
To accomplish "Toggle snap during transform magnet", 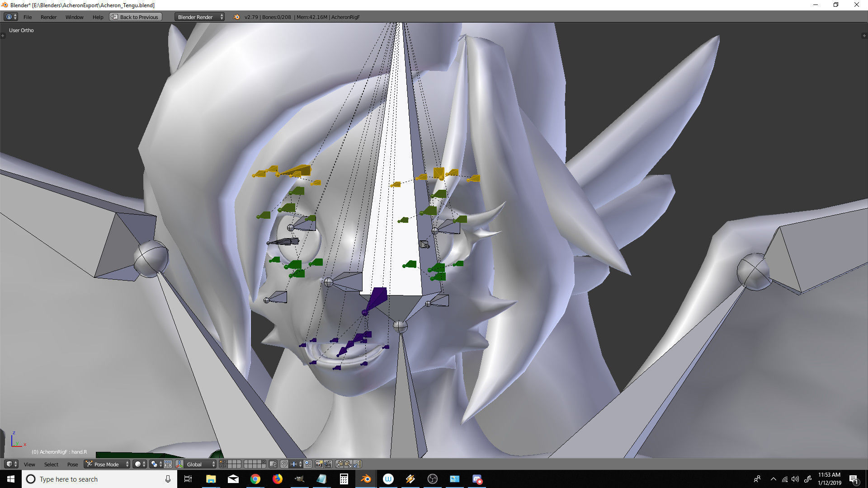I will (284, 464).
